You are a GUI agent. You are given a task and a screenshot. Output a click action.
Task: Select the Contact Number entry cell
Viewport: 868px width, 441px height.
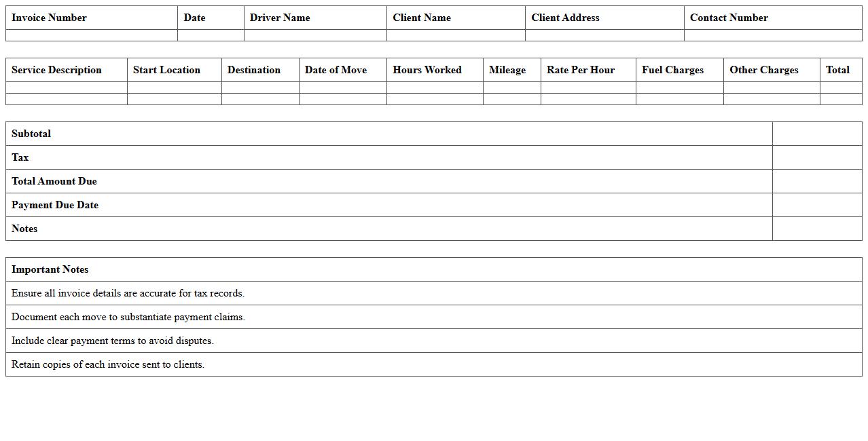pos(772,35)
